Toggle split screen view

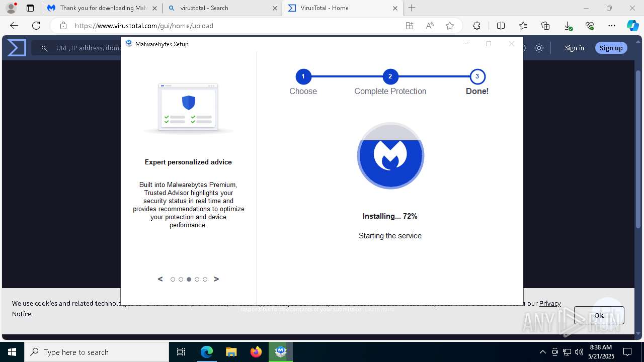[x=501, y=26]
